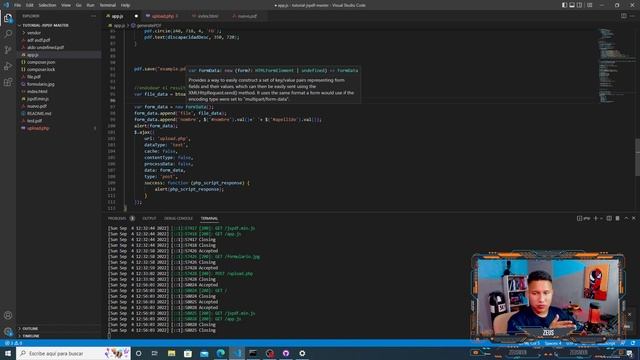
Task: Open the Customize Layout icon
Action: (x=589, y=5)
